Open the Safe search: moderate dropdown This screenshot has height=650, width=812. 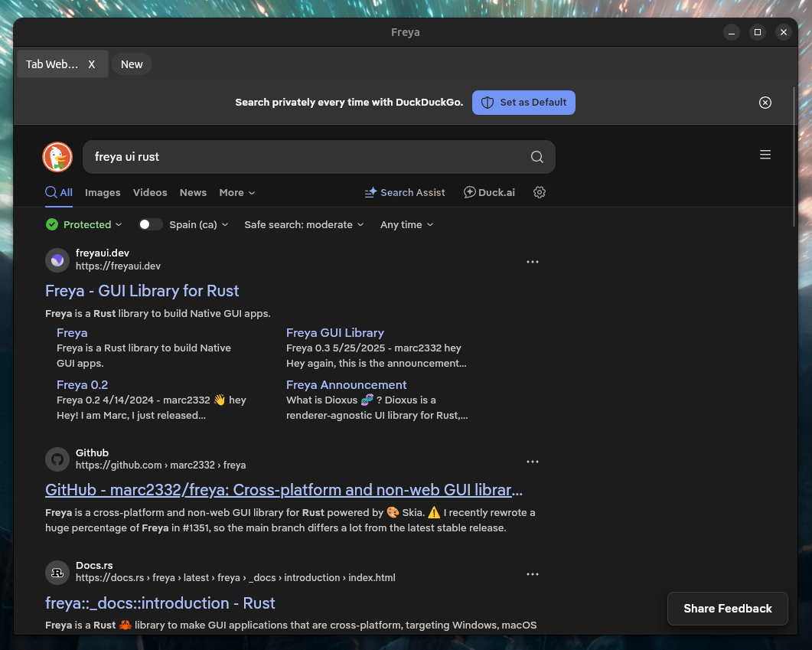[x=304, y=224]
